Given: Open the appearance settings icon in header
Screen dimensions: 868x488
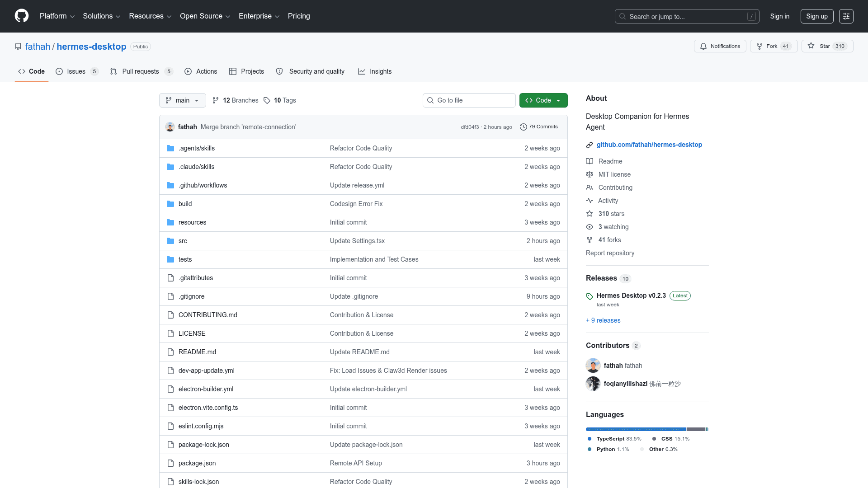Looking at the screenshot, I should [846, 16].
